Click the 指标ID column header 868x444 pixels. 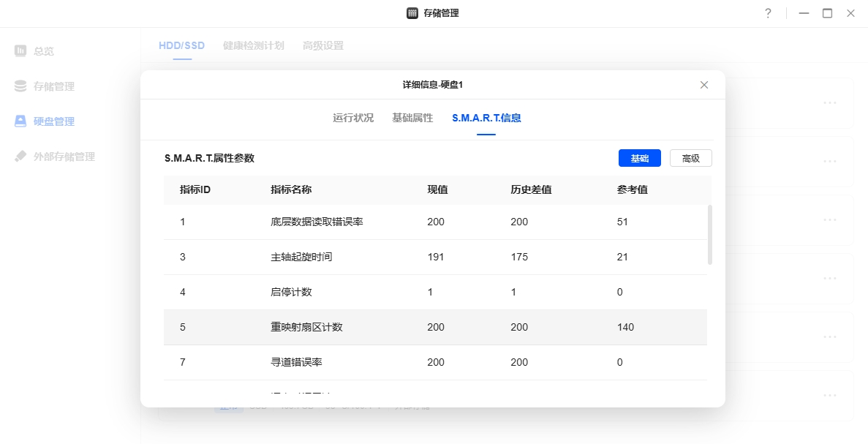(x=195, y=190)
